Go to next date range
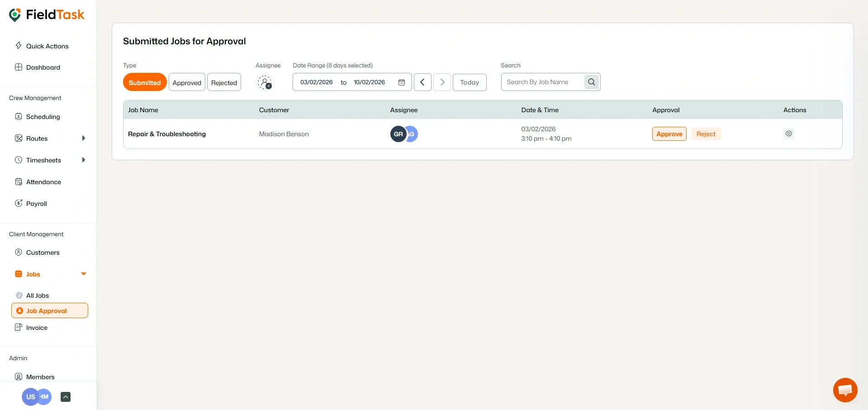868x410 pixels. click(x=442, y=82)
